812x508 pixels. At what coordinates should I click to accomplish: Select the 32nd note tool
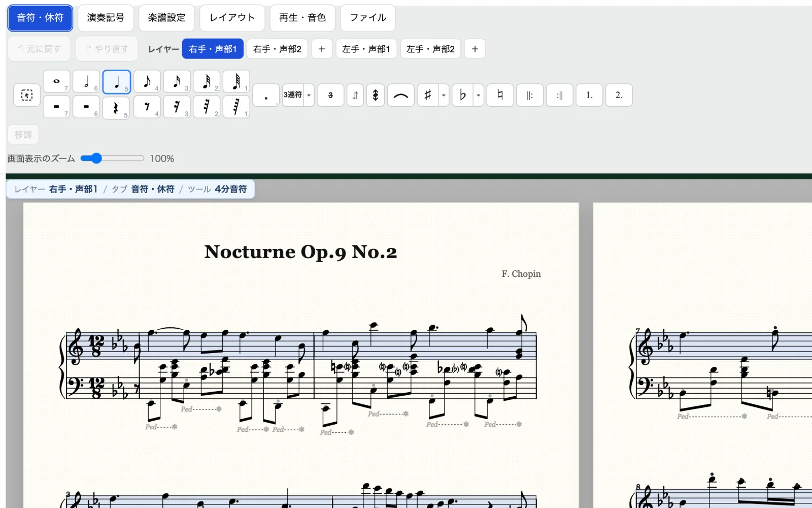(x=207, y=81)
